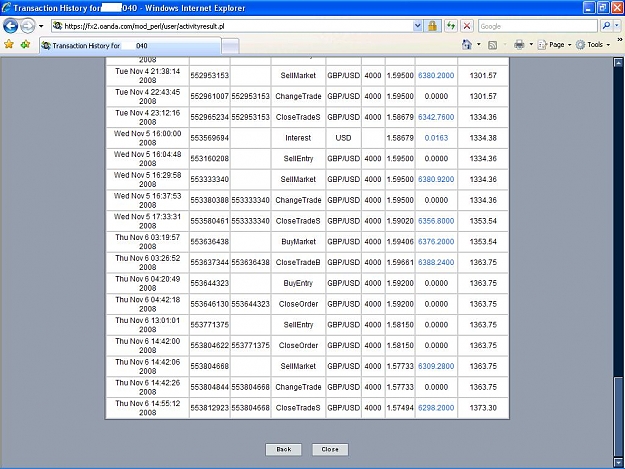Click the CloseTradeB transaction type cell

point(298,262)
